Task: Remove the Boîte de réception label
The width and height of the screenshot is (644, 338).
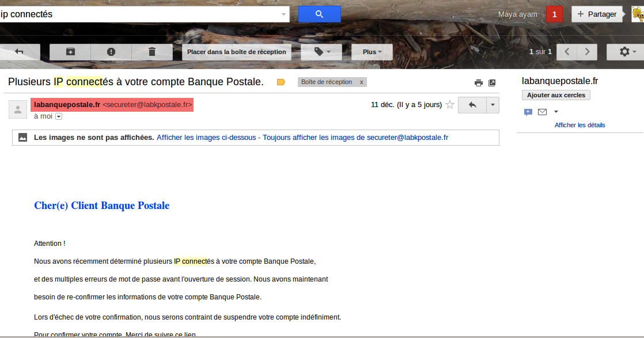Action: [361, 82]
